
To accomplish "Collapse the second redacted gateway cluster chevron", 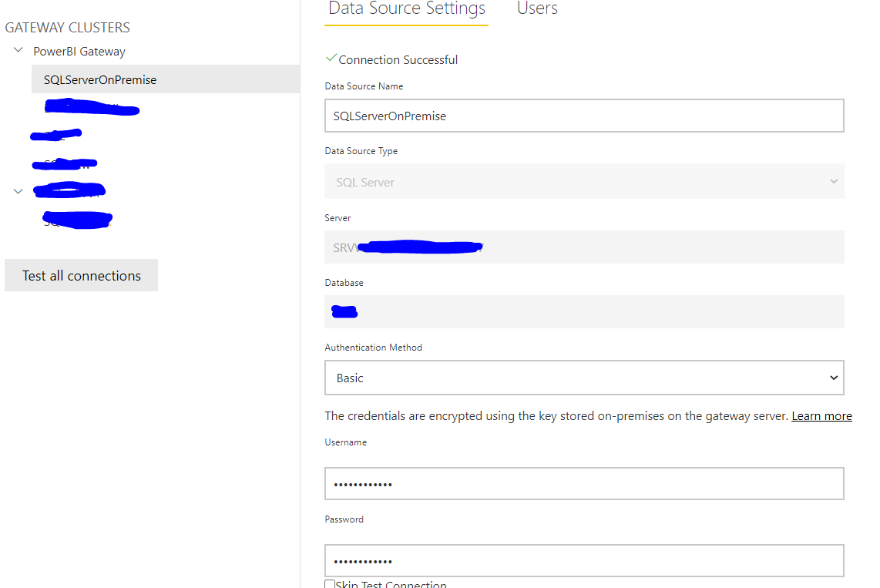I will click(x=18, y=191).
